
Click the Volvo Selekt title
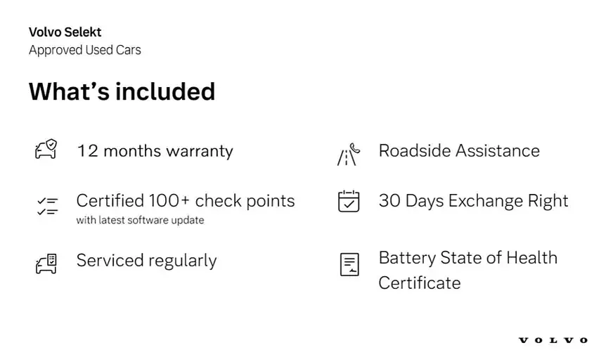(65, 32)
